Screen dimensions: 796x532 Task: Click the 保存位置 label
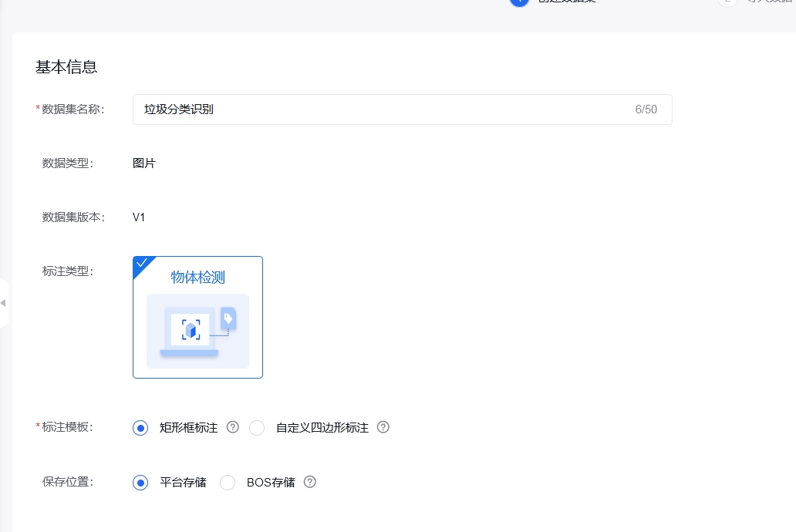[x=68, y=482]
